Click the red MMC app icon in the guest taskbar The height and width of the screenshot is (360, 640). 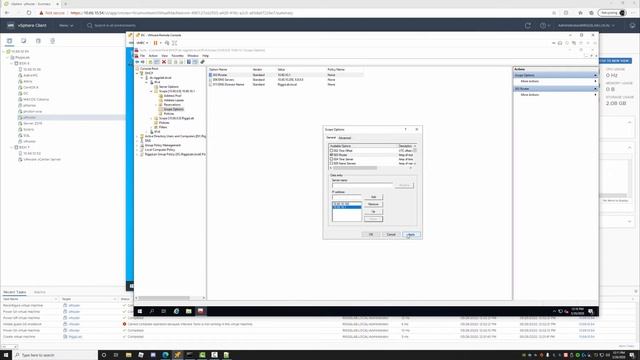coord(200,311)
